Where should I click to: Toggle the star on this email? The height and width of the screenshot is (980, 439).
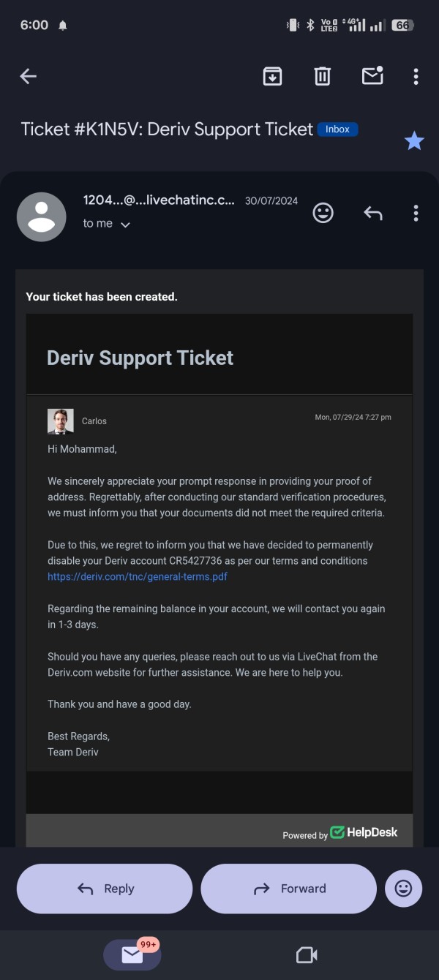414,141
